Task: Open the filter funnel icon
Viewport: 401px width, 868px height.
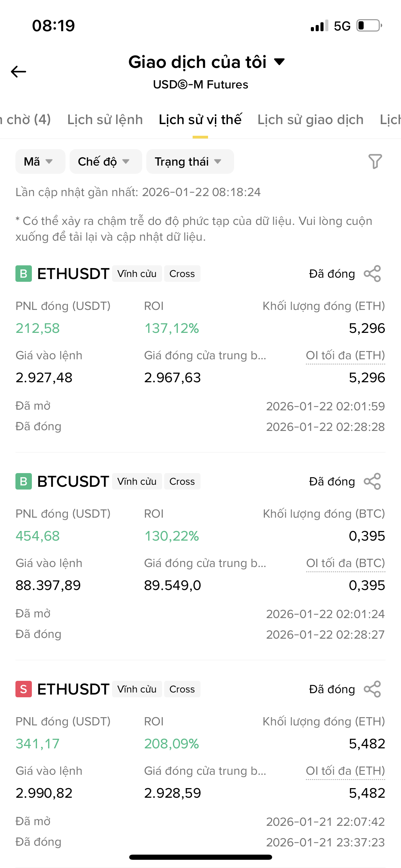Action: (x=375, y=161)
